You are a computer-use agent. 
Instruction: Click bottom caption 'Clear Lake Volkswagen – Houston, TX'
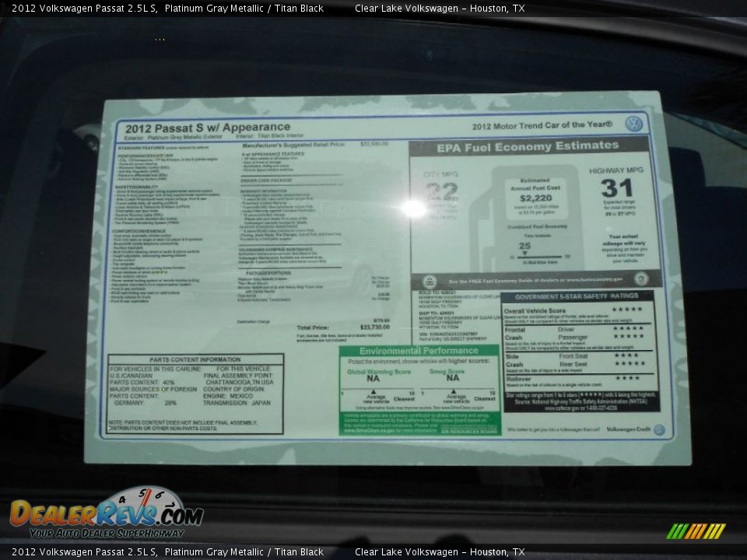[x=440, y=552]
